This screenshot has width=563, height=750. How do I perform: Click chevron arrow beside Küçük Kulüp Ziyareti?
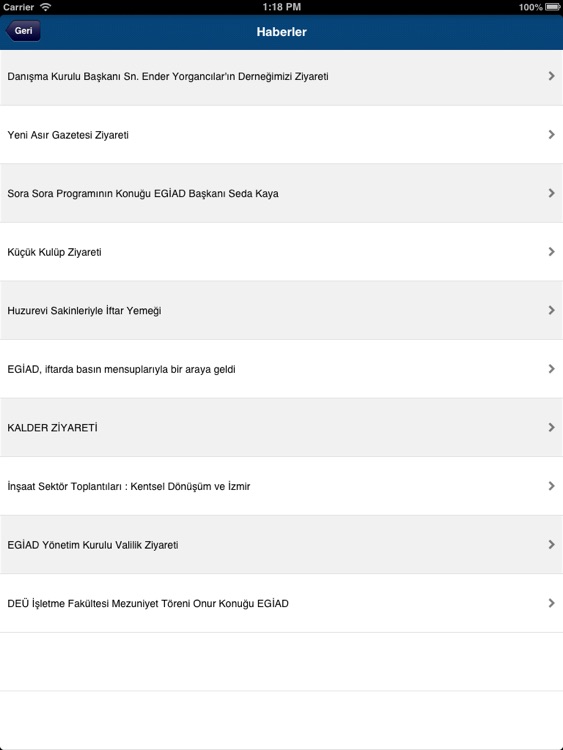click(x=552, y=252)
